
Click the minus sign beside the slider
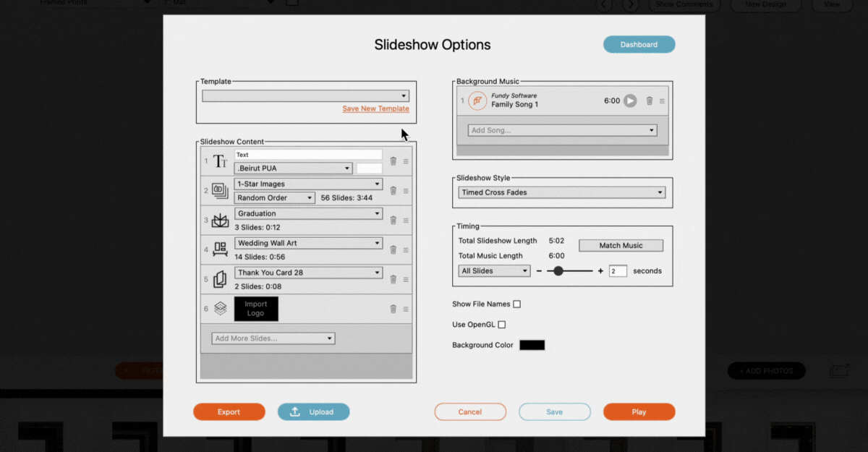click(x=539, y=271)
